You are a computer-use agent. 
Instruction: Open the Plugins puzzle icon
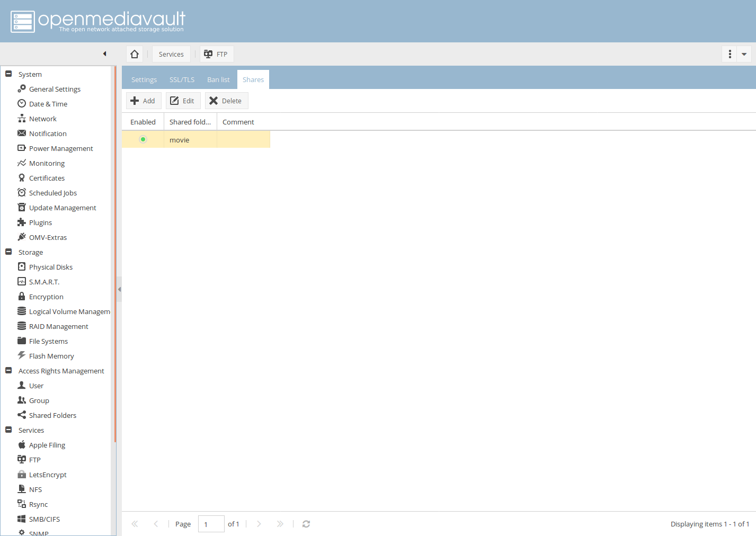tap(22, 222)
